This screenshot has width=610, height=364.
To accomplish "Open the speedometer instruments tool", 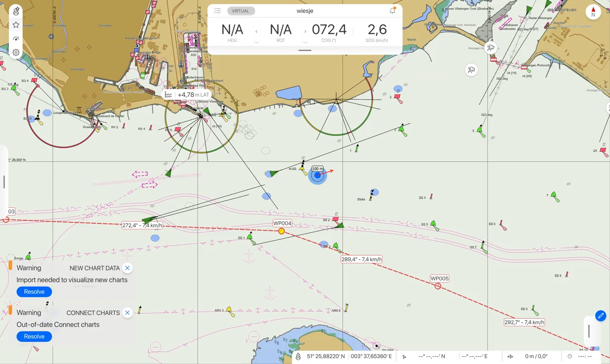I will coord(16,38).
